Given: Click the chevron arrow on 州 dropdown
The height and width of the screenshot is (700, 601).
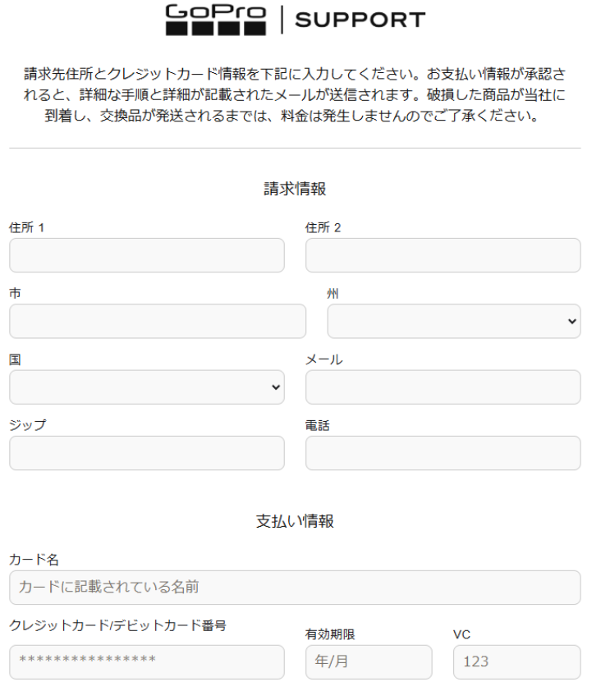Looking at the screenshot, I should 572,322.
